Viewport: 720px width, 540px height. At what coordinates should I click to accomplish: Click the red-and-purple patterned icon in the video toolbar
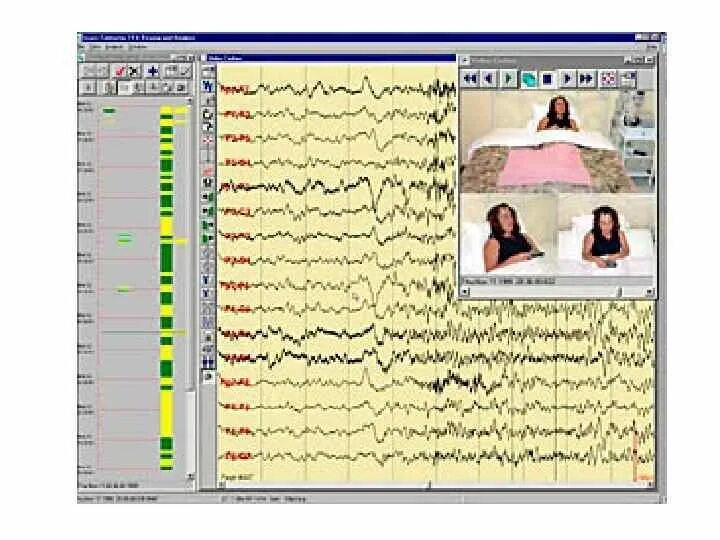(x=608, y=79)
